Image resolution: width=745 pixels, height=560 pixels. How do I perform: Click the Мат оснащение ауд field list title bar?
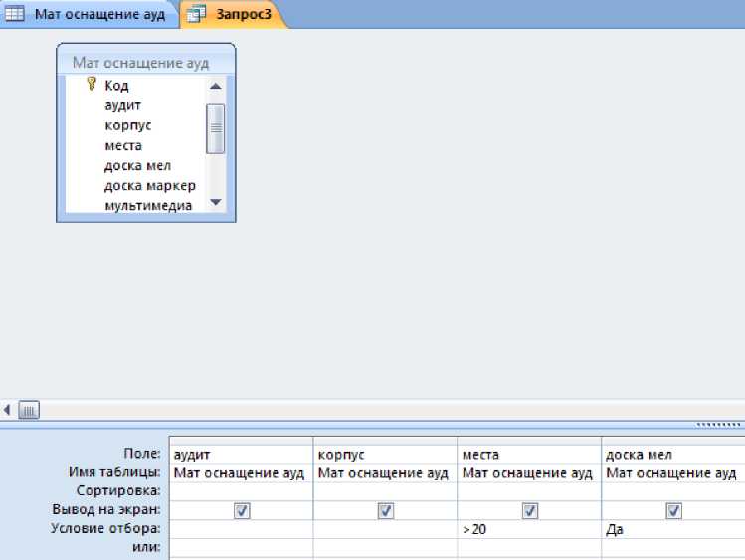(x=146, y=63)
